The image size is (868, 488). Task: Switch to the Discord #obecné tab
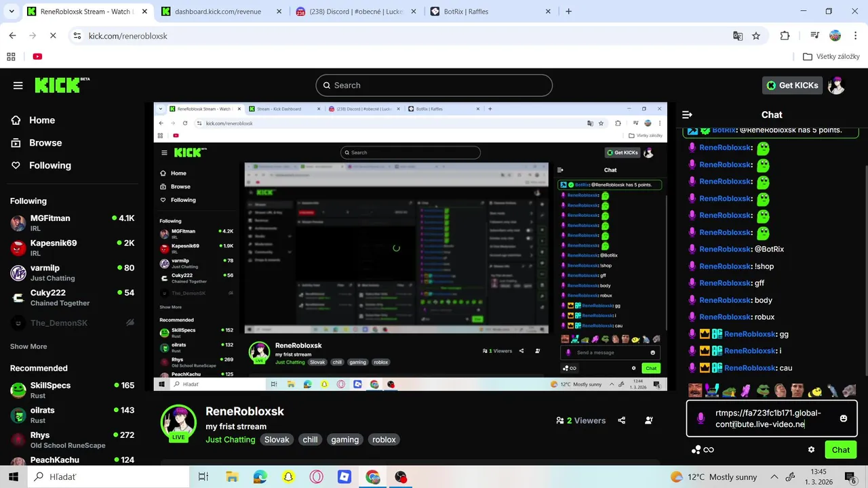pyautogui.click(x=357, y=12)
